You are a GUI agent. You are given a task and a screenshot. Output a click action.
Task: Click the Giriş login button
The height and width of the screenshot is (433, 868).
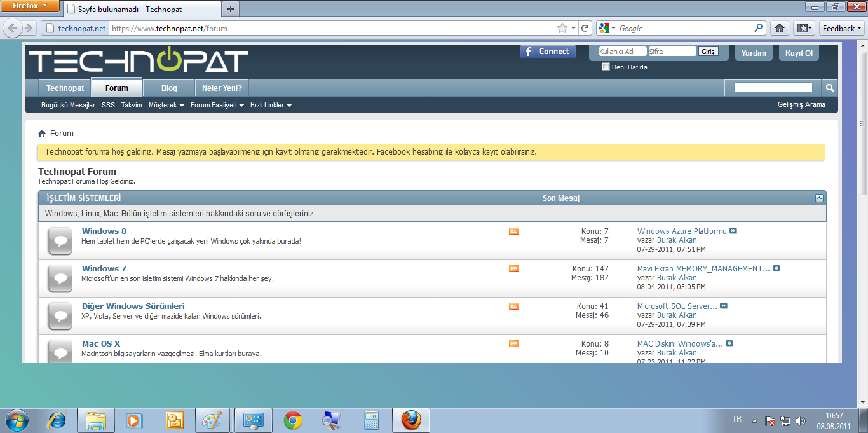pos(709,52)
